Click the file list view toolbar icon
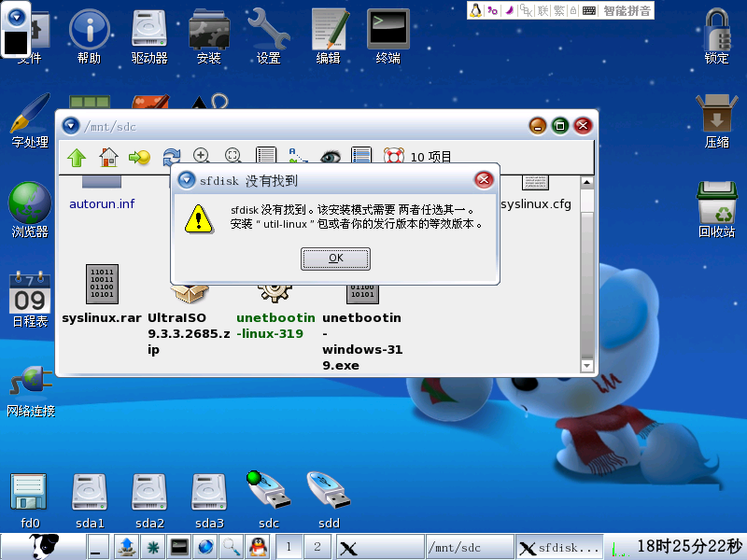The height and width of the screenshot is (560, 747). pos(265,155)
